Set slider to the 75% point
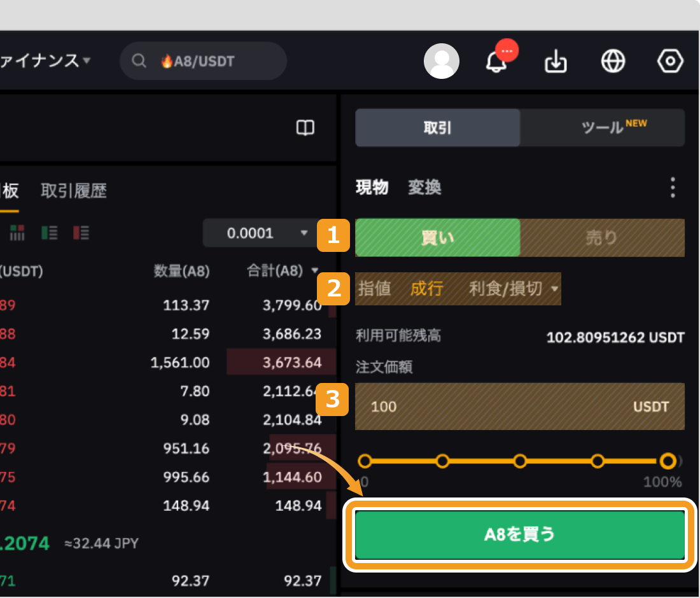Image resolution: width=700 pixels, height=598 pixels. pyautogui.click(x=598, y=461)
